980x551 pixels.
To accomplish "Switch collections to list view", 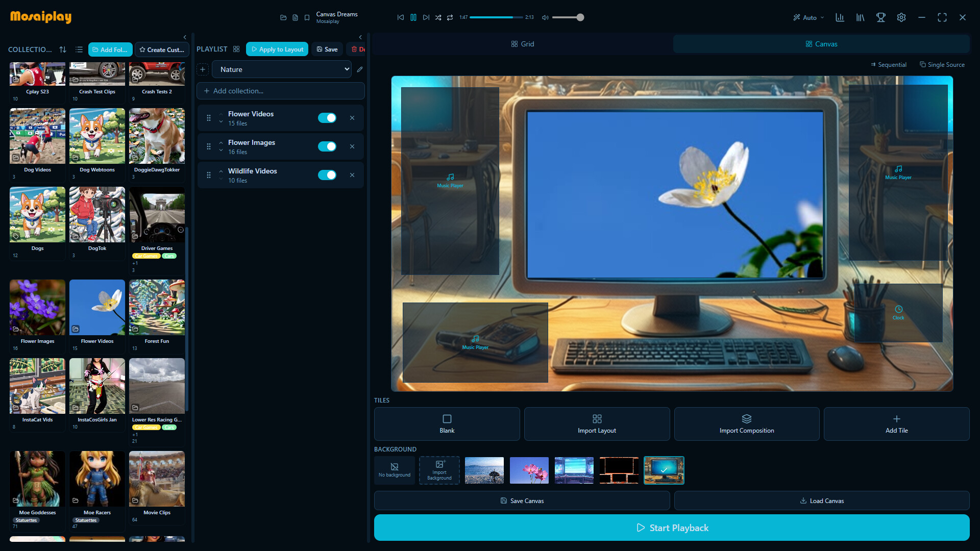I will pos(79,49).
